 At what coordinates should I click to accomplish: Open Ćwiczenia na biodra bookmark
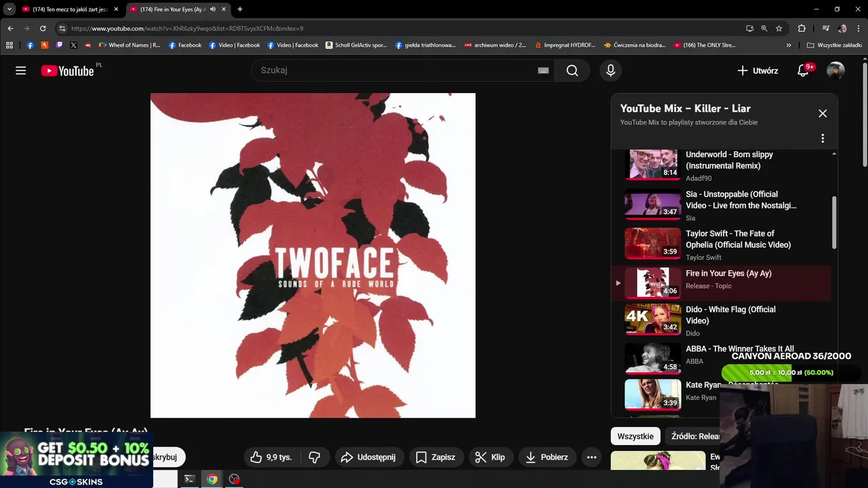634,45
